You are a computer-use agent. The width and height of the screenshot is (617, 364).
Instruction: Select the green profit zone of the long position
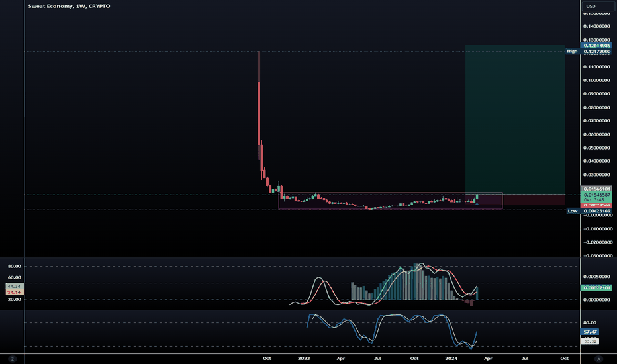515,120
